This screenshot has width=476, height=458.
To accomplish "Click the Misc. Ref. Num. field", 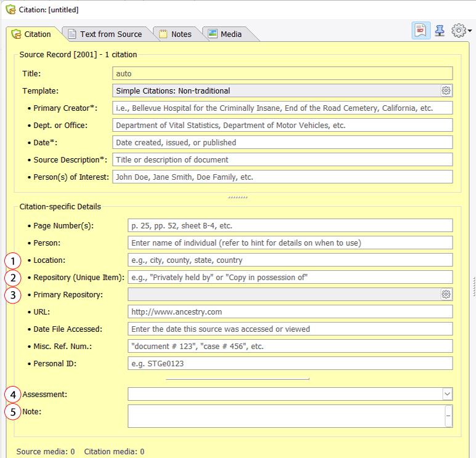I will (x=290, y=347).
